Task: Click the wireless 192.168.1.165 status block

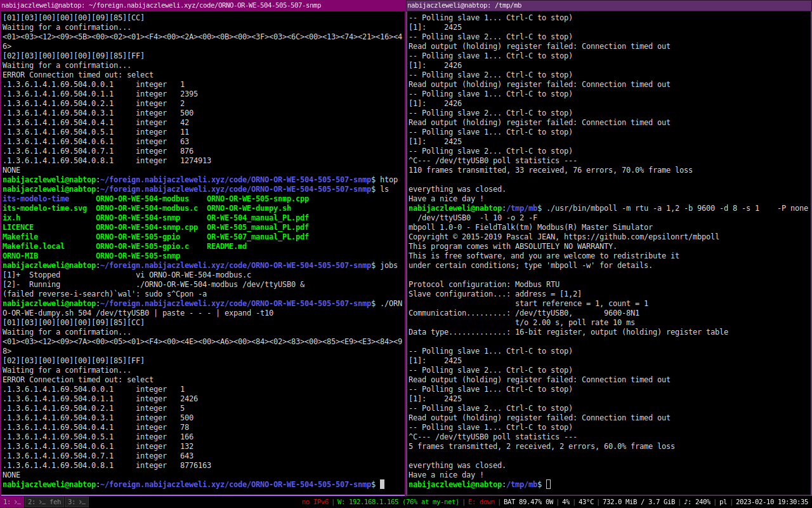Action: pyautogui.click(x=398, y=502)
